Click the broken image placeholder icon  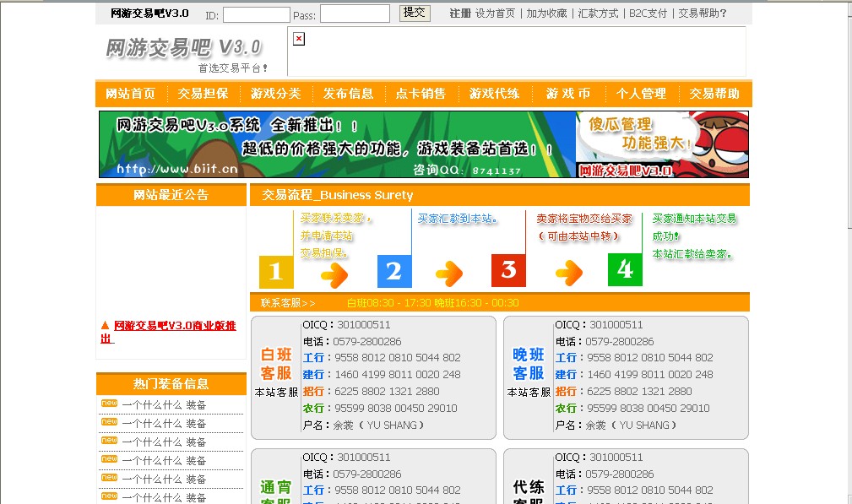click(x=299, y=39)
